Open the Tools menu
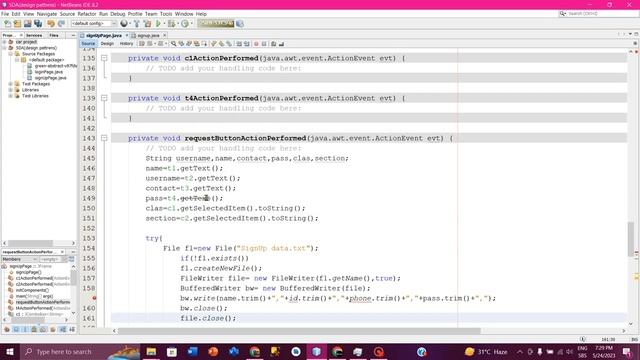Image resolution: width=640 pixels, height=360 pixels. tap(166, 14)
